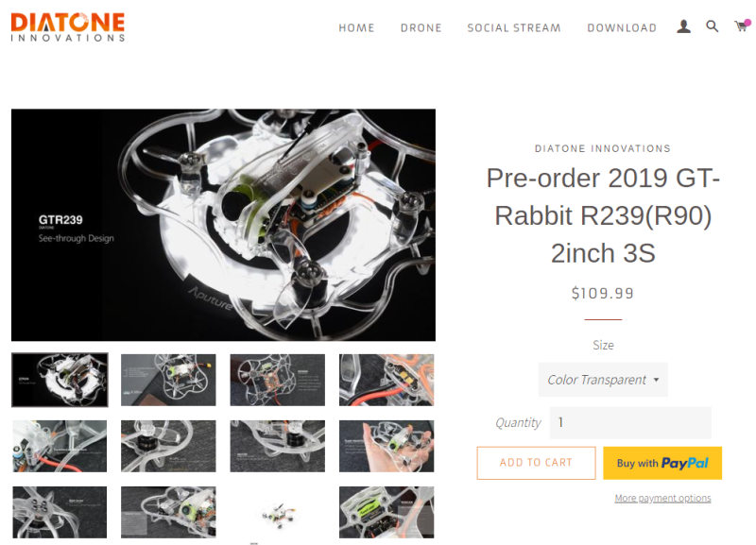Viewport: 756px width, 545px height.
Task: Click the Quantity input field
Action: coord(630,422)
